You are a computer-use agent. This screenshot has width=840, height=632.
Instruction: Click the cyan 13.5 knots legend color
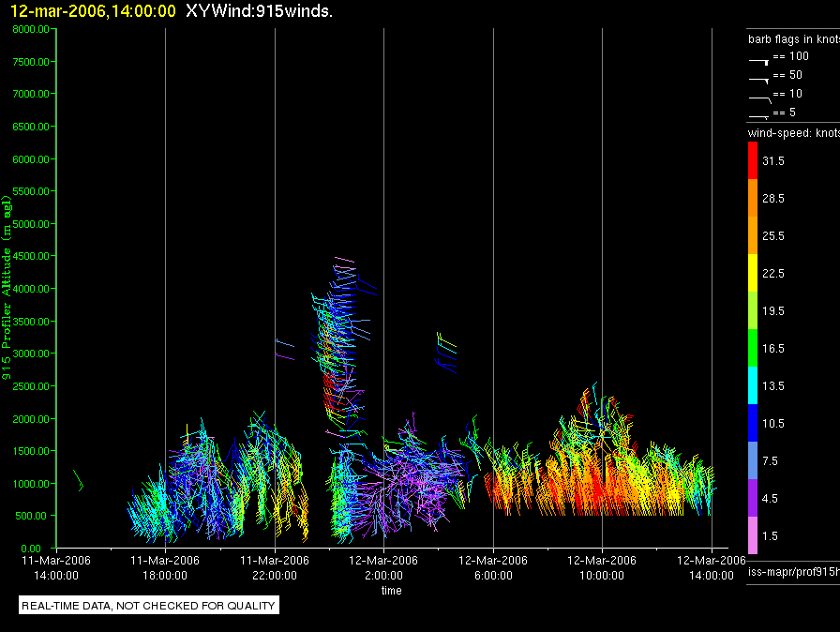click(753, 385)
